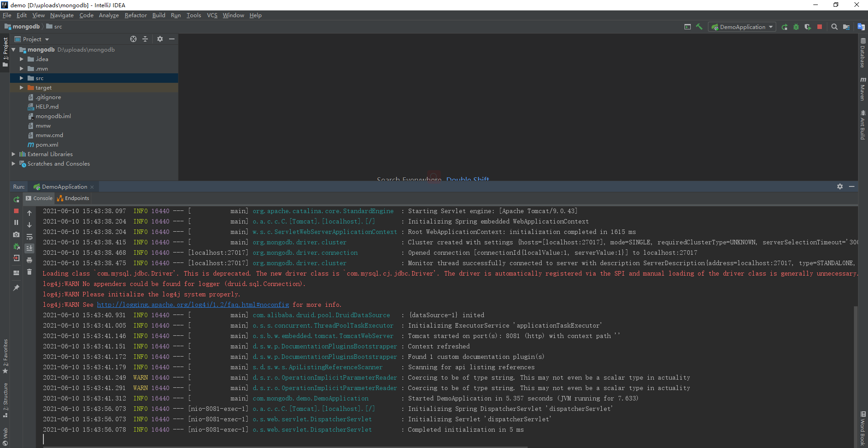Collapse the mongodb root project node
This screenshot has width=868, height=448.
coord(14,50)
